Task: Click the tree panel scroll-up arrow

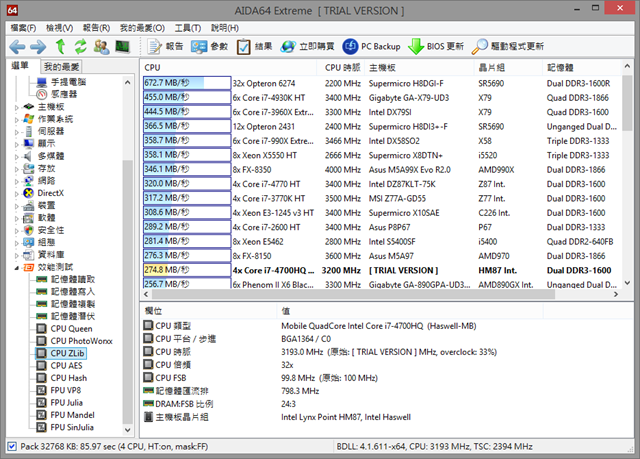Action: [x=127, y=82]
